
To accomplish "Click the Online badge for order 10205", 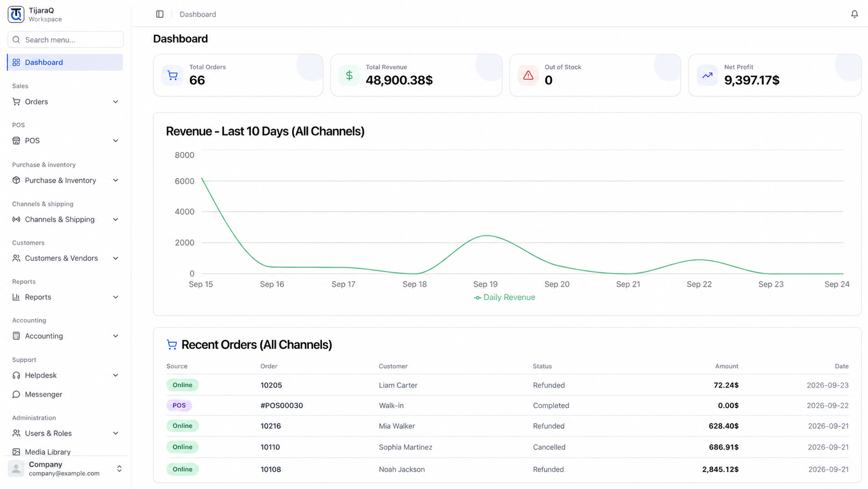I will point(182,385).
